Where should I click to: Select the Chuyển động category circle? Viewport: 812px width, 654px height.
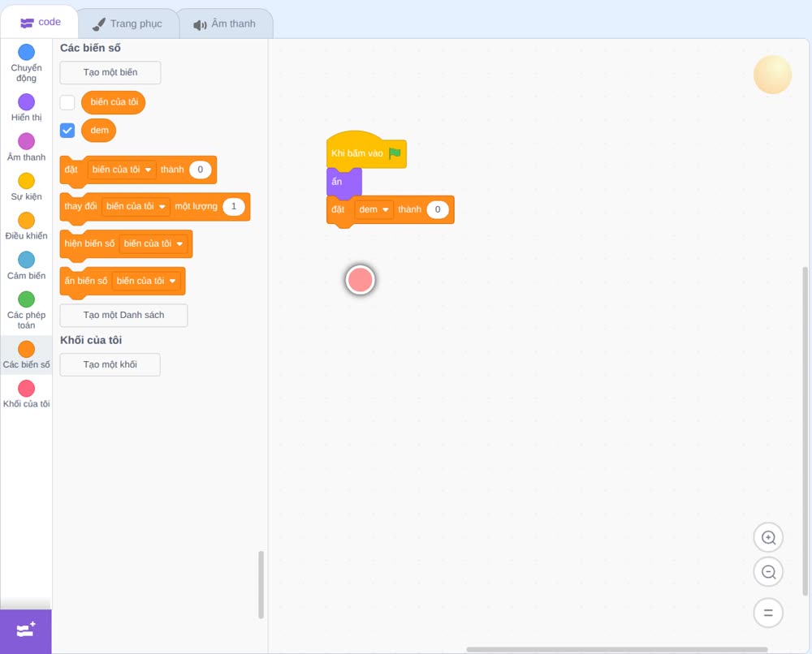[x=27, y=52]
